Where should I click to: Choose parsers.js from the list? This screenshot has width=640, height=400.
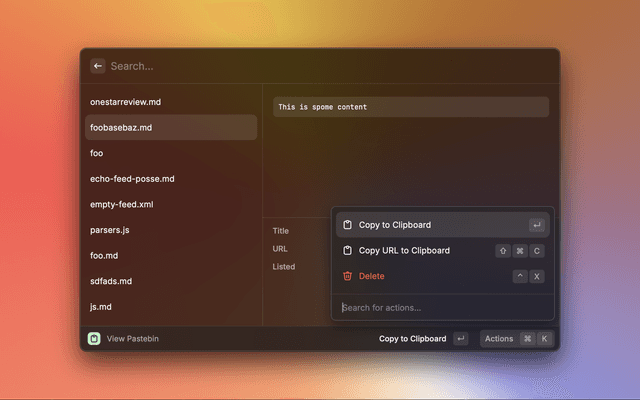tap(110, 230)
